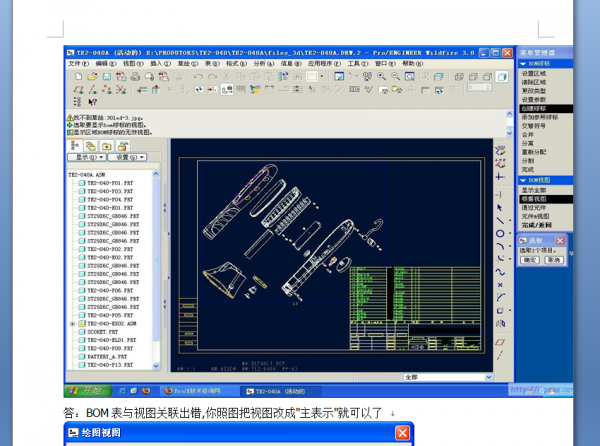
Task: Click the shaded display cube icon
Action: 502,77
